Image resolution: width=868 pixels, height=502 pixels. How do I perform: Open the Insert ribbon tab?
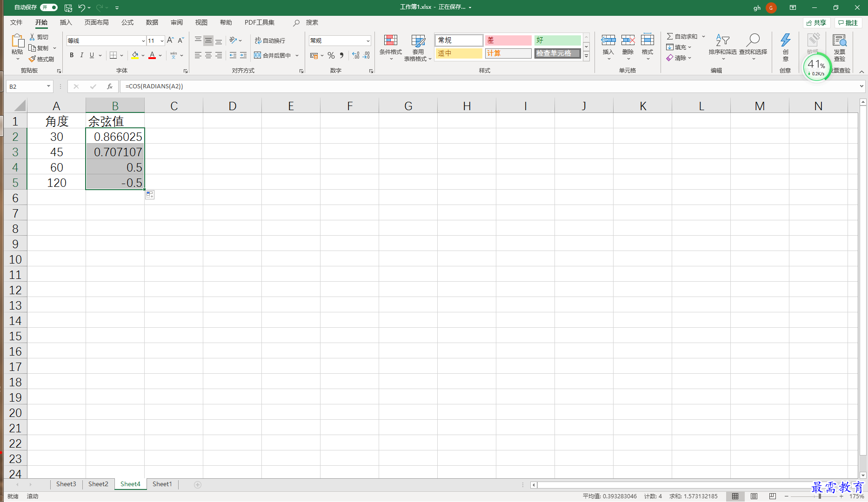pos(66,22)
